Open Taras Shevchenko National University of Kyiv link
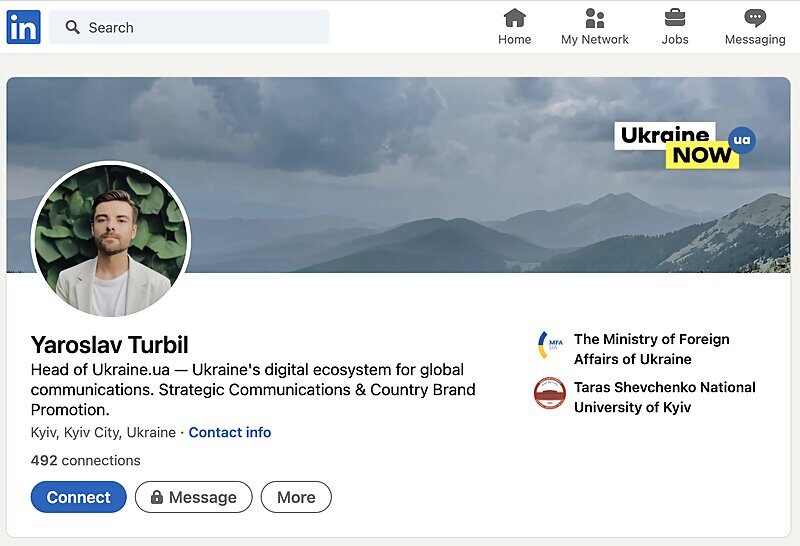 pos(664,397)
